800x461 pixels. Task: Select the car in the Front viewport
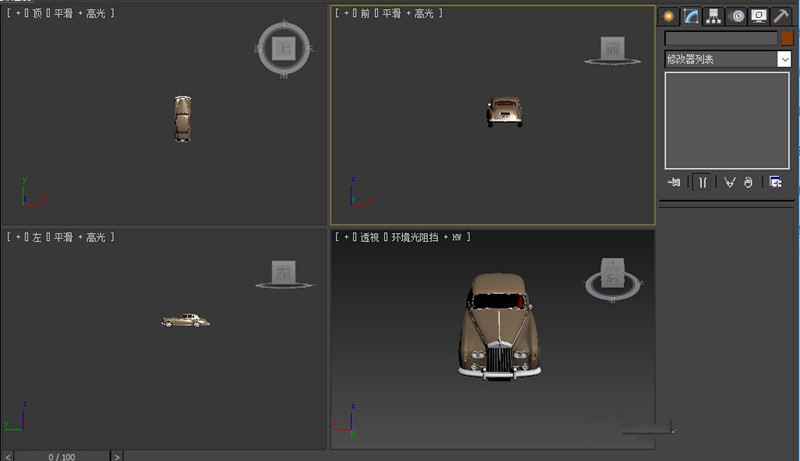pos(505,112)
